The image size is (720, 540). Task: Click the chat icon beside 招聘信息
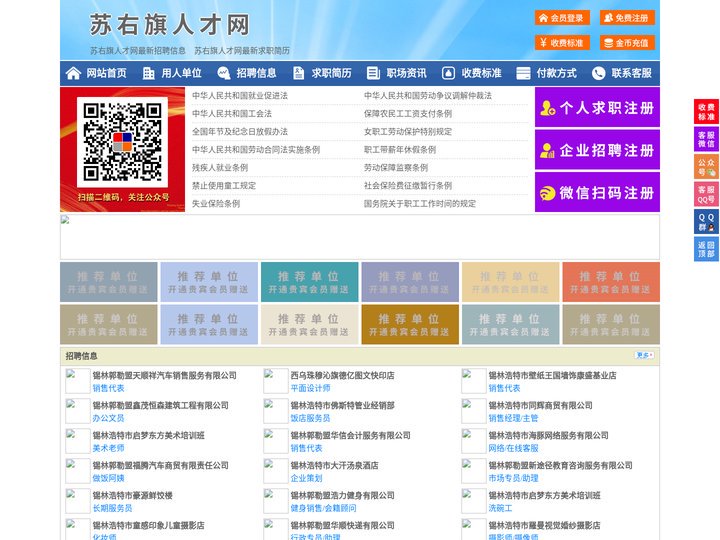[x=224, y=73]
